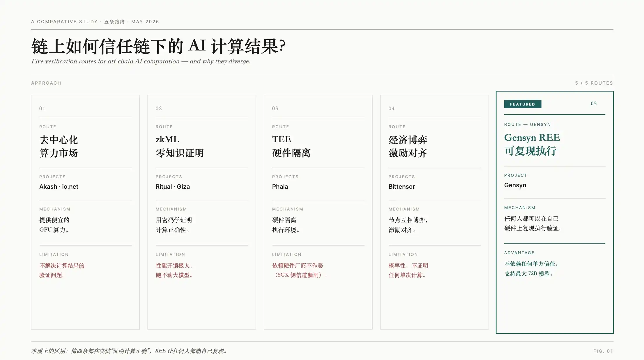Click the advantage text mentioning '72B 模型'
Viewport: 644px width, 360px height.
click(x=531, y=269)
